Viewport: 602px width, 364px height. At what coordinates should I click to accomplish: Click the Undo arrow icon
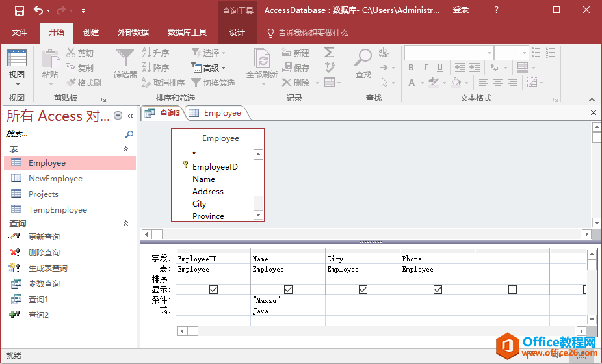click(38, 10)
